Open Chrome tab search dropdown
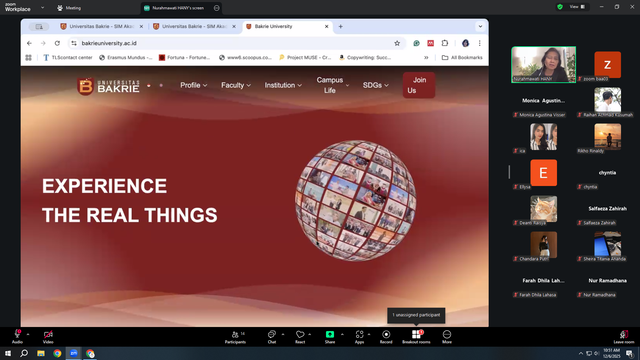Image resolution: width=640 pixels, height=360 pixels. click(x=480, y=27)
